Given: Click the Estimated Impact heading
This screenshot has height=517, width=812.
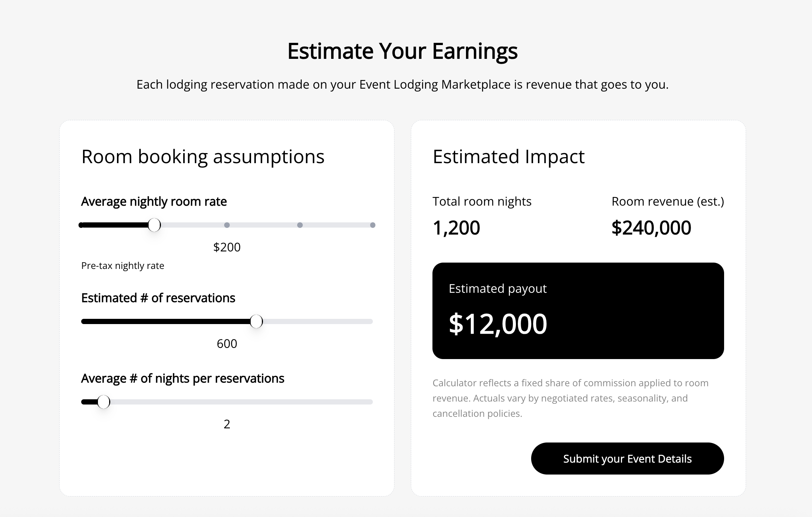Looking at the screenshot, I should coord(508,156).
